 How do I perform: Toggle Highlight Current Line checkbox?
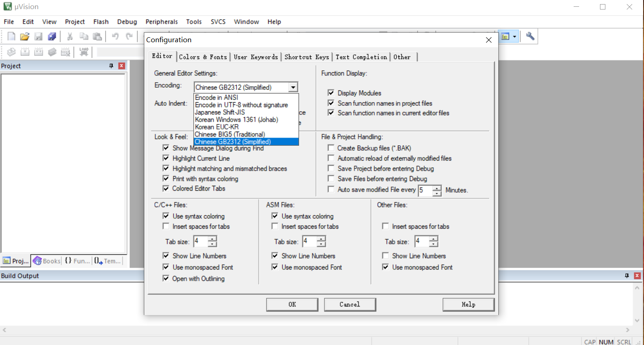(x=166, y=158)
